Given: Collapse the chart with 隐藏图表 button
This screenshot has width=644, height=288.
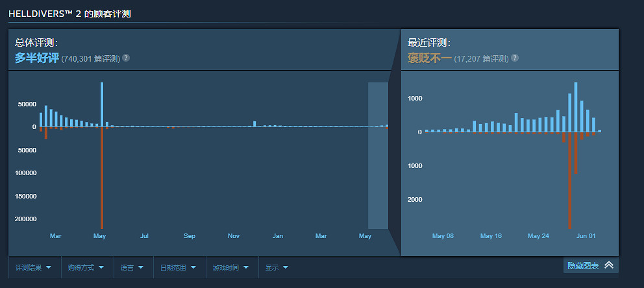Looking at the screenshot, I should point(591,265).
